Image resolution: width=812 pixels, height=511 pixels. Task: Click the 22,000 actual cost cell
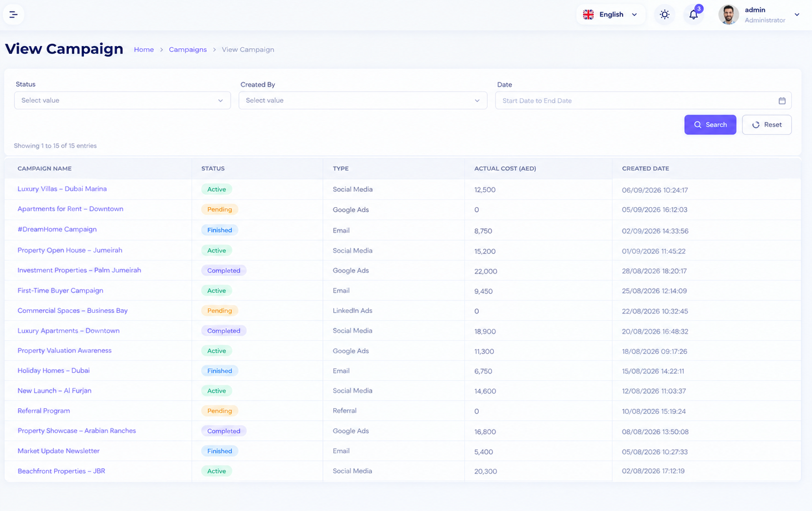486,271
